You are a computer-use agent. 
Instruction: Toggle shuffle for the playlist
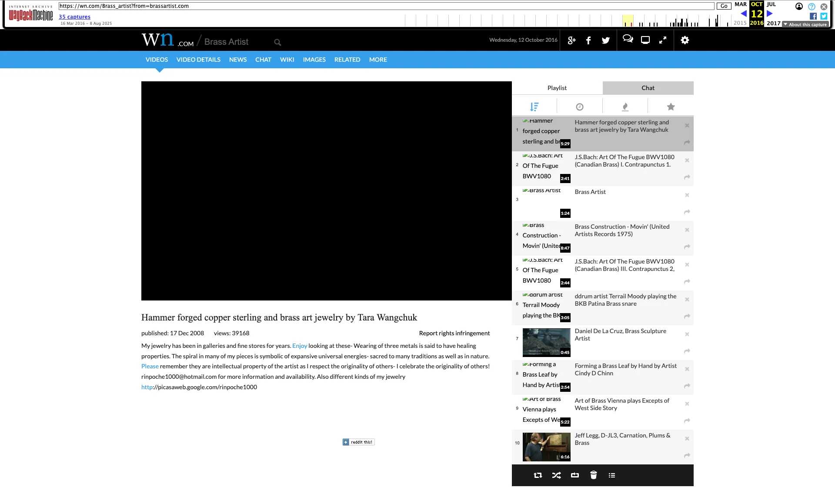tap(556, 475)
